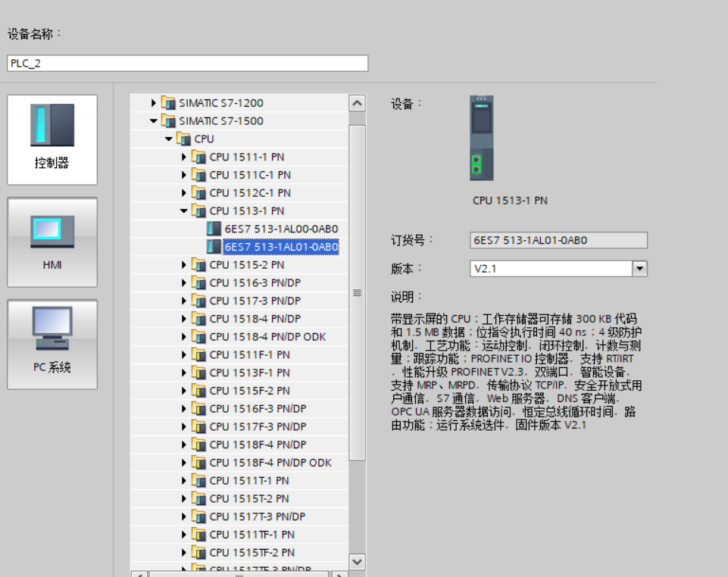Screen dimensions: 728x577
Task: Click the 6ES7 513-1AL00-0AB0 module icon
Action: (214, 229)
